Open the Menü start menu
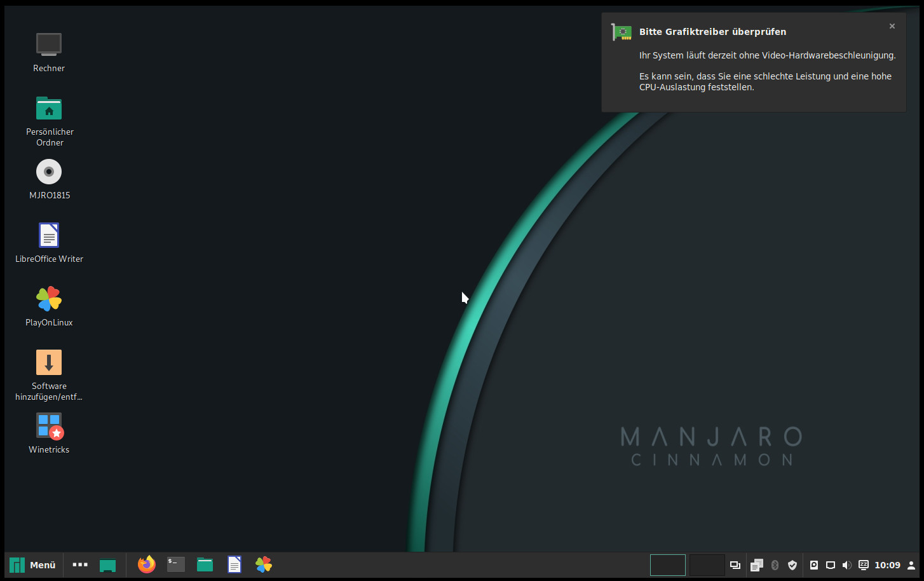This screenshot has width=924, height=581. point(33,564)
